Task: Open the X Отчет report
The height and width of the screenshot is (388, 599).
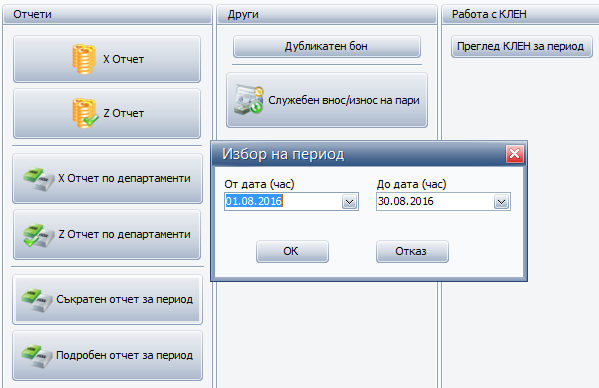Action: (107, 59)
